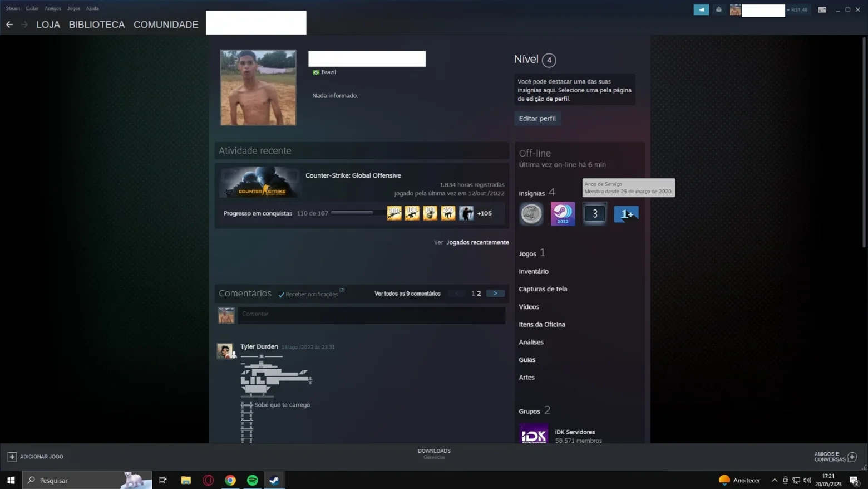Open the silver coin community badge
The height and width of the screenshot is (489, 868).
(x=531, y=214)
